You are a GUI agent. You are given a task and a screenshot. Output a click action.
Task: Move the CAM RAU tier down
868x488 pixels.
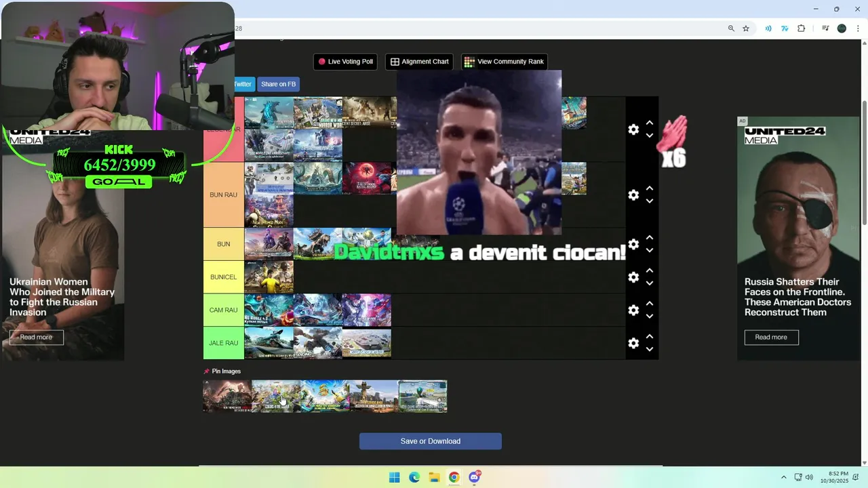650,317
